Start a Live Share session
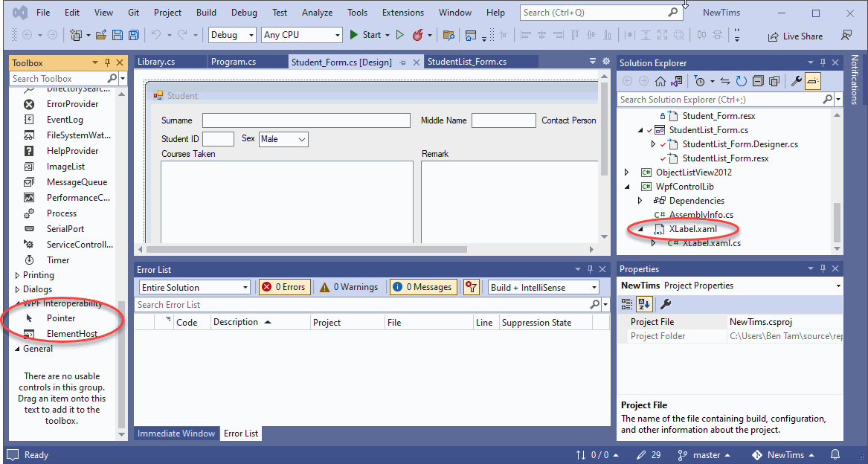 (794, 35)
